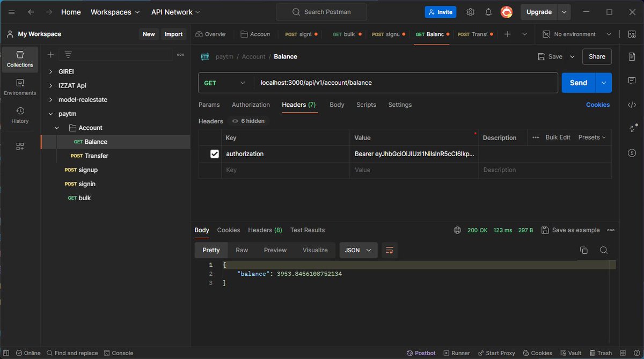This screenshot has height=359, width=644.
Task: Open a new request tab
Action: pos(507,34)
